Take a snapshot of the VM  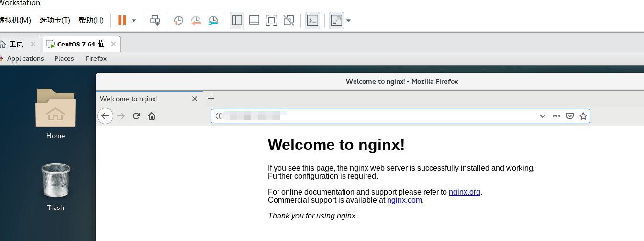pyautogui.click(x=178, y=20)
